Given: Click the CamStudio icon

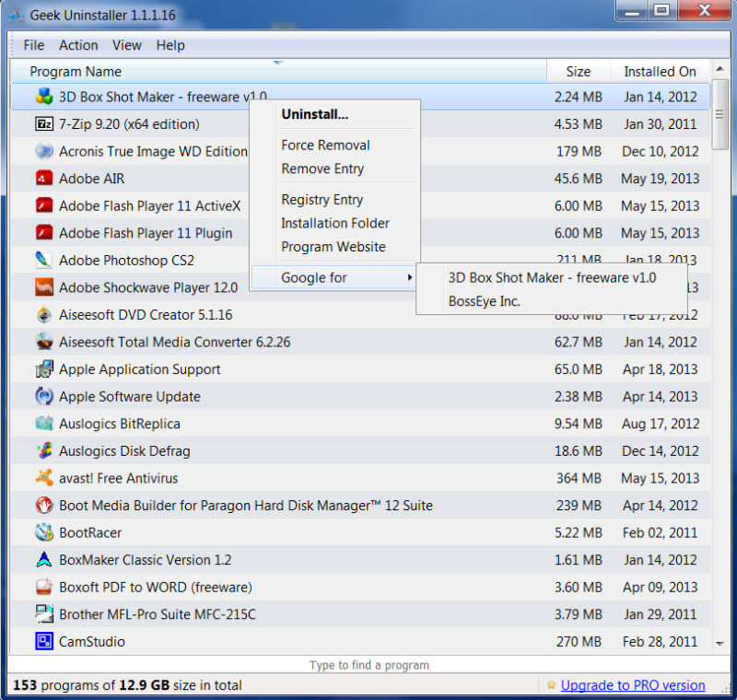Looking at the screenshot, I should pyautogui.click(x=44, y=642).
